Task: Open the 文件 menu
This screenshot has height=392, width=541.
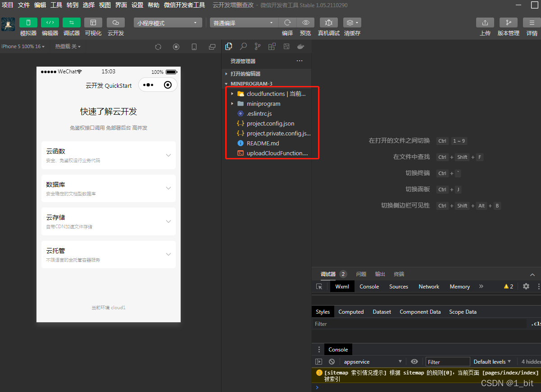Action: [24, 5]
